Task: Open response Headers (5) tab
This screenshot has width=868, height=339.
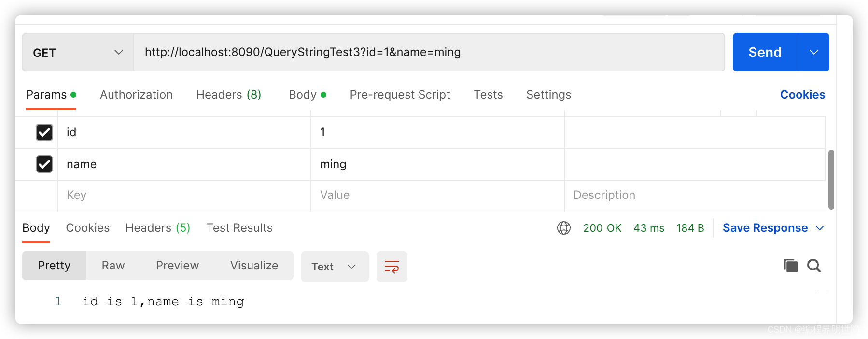Action: 157,228
